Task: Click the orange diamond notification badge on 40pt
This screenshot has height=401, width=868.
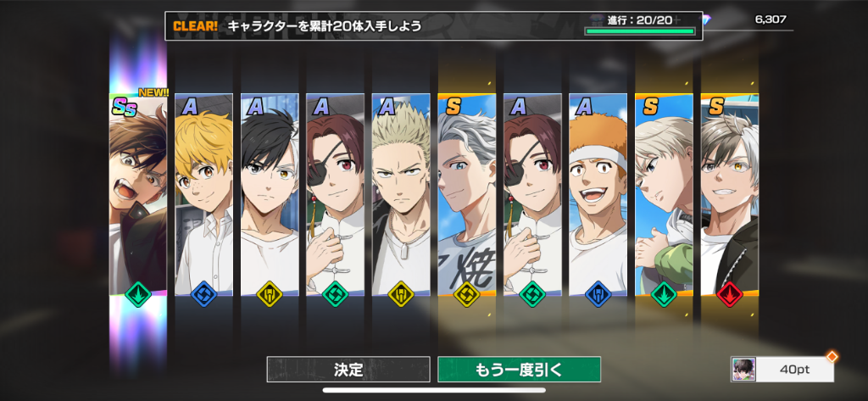Action: point(832,357)
